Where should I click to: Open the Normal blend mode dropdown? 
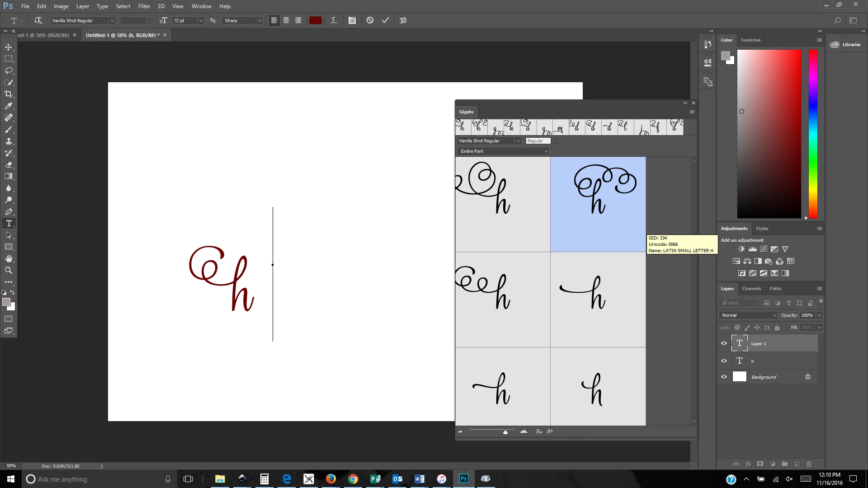(x=748, y=315)
